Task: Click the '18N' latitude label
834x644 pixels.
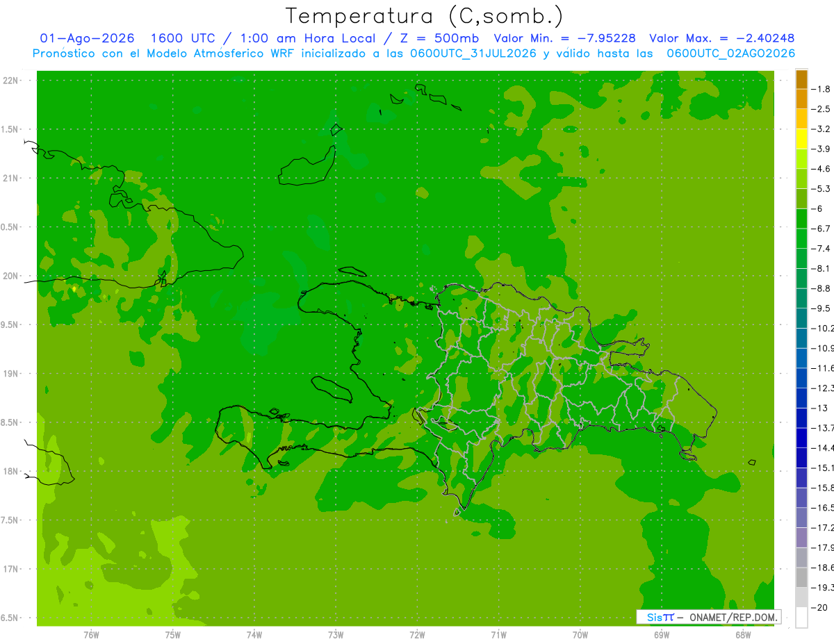Action: 11,471
